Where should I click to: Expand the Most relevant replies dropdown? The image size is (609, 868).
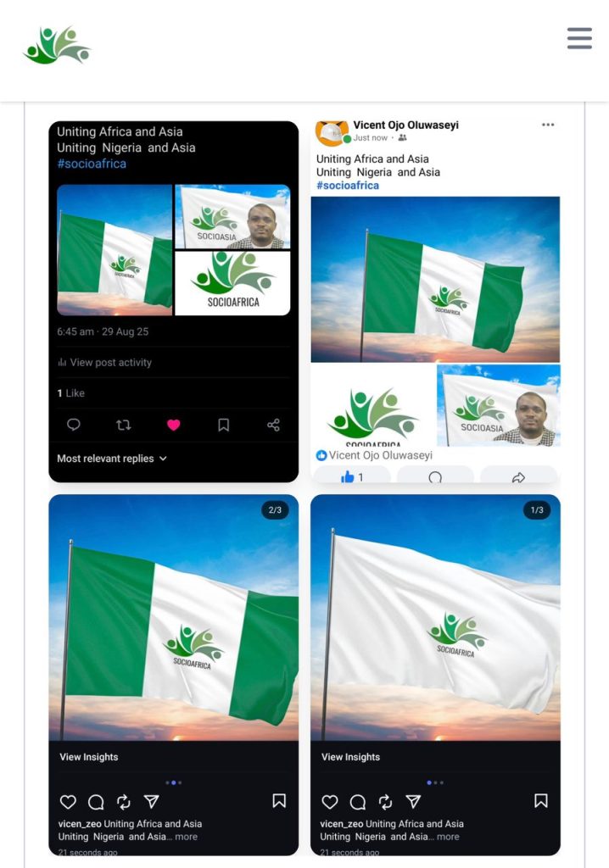tap(112, 459)
